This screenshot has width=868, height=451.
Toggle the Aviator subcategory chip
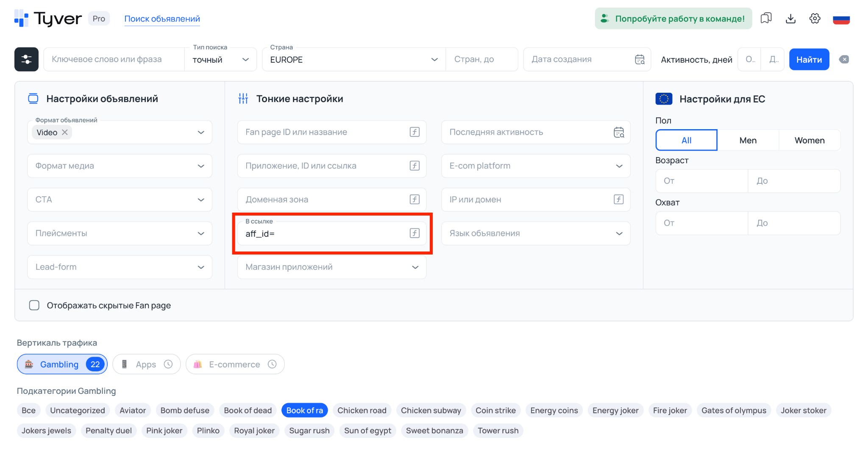click(133, 410)
